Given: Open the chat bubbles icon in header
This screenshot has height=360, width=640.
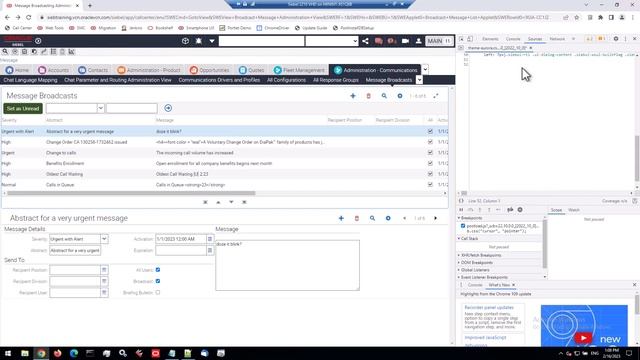Looking at the screenshot, I should (x=378, y=41).
